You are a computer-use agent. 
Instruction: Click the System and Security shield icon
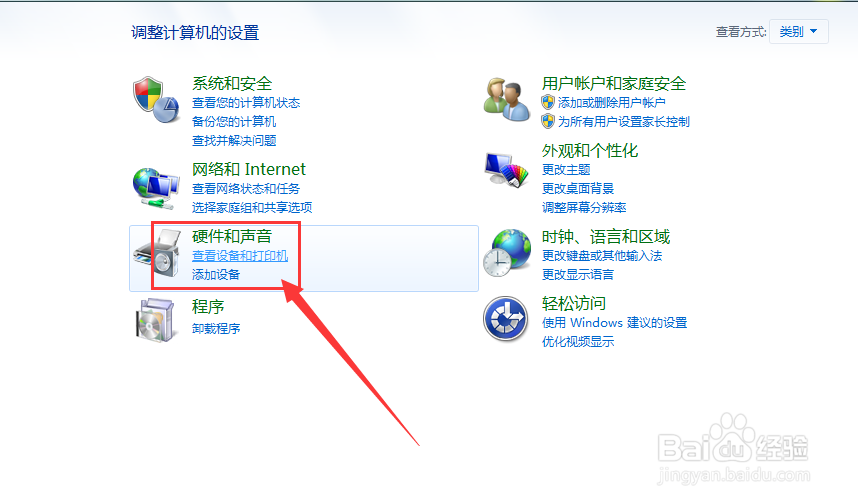coord(156,100)
